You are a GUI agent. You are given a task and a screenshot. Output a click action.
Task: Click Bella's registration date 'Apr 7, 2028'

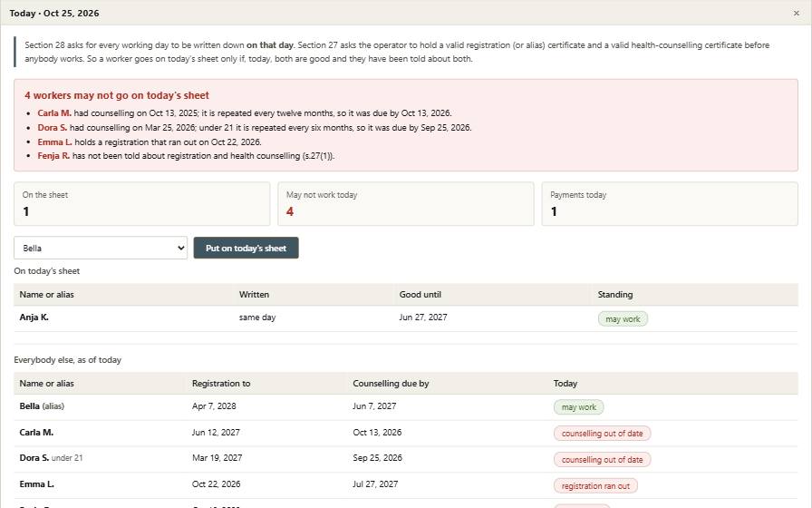coord(214,406)
